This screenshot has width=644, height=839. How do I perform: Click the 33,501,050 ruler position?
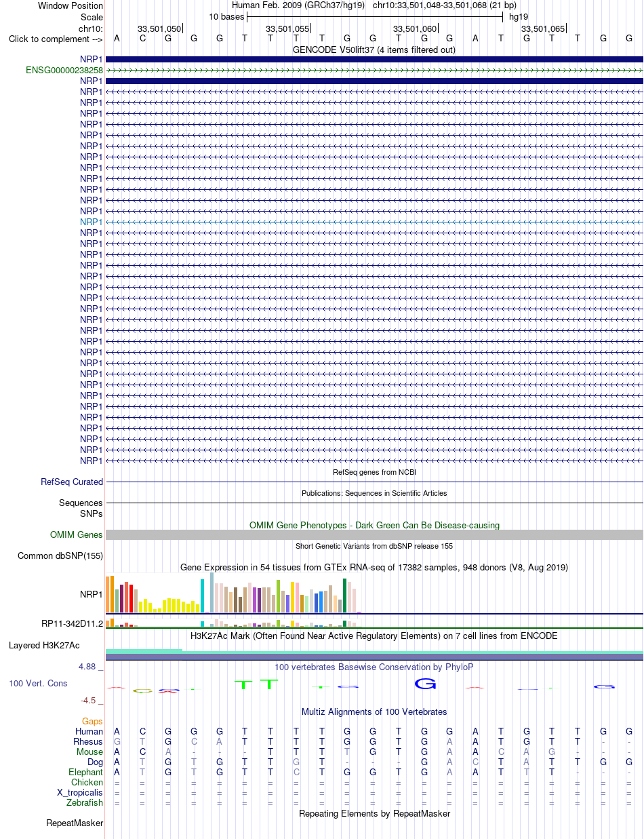click(159, 28)
